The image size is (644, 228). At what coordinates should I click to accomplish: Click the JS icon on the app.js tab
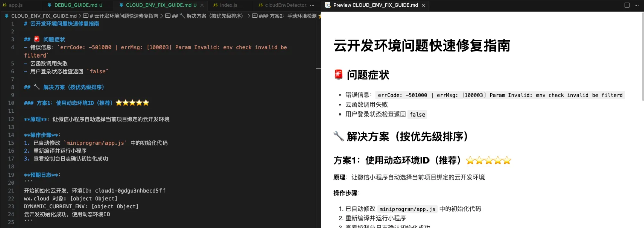coord(4,5)
